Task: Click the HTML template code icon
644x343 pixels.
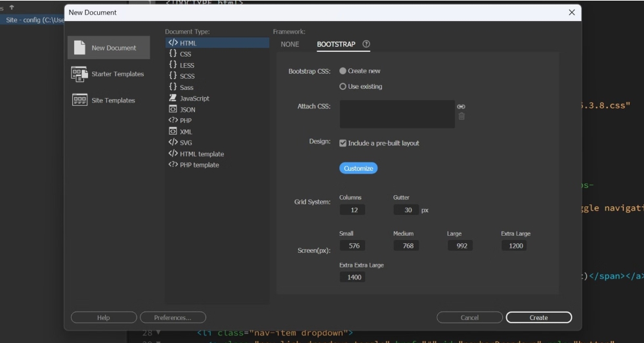Action: (173, 153)
